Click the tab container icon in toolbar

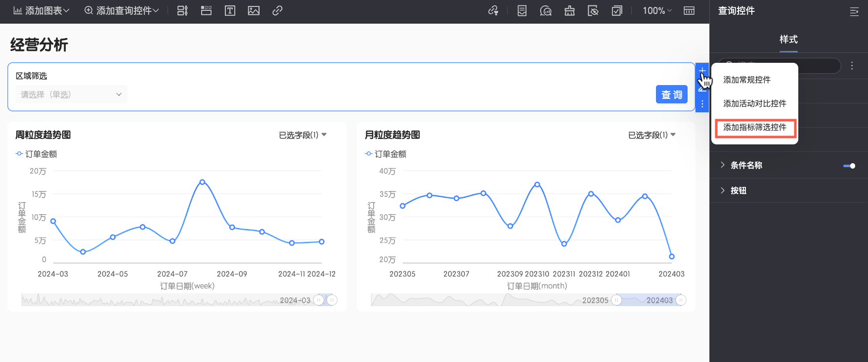206,11
